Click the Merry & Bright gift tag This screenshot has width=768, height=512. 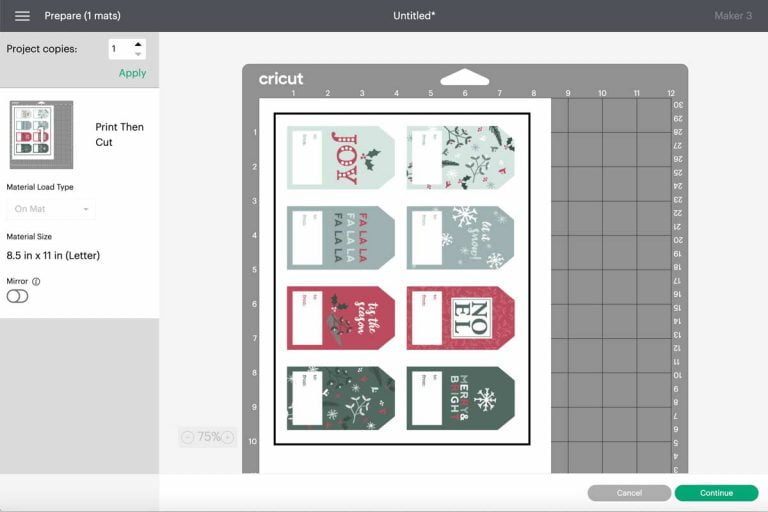point(460,398)
